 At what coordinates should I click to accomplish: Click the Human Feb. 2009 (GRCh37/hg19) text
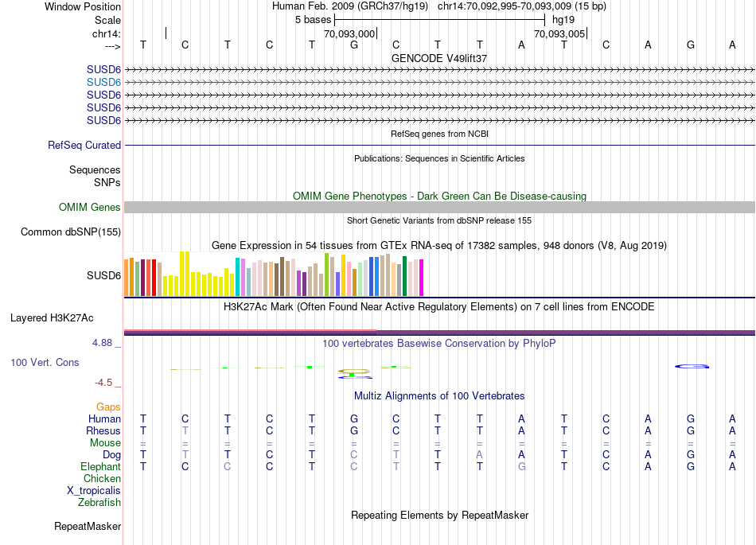coord(350,6)
